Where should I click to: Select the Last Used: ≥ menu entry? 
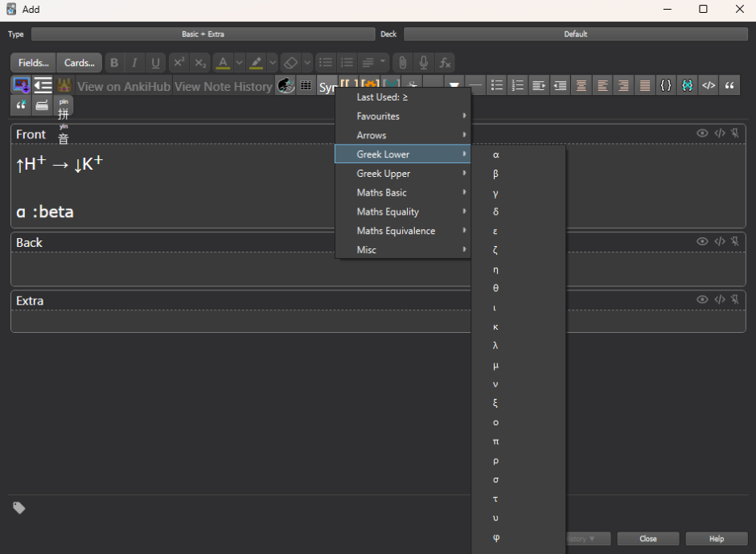pos(403,97)
